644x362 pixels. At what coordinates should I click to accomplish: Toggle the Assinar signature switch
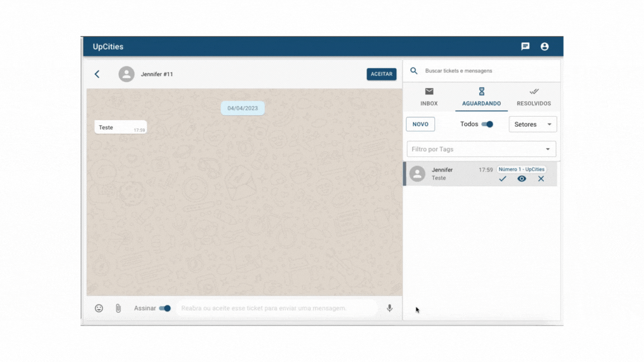tap(165, 308)
